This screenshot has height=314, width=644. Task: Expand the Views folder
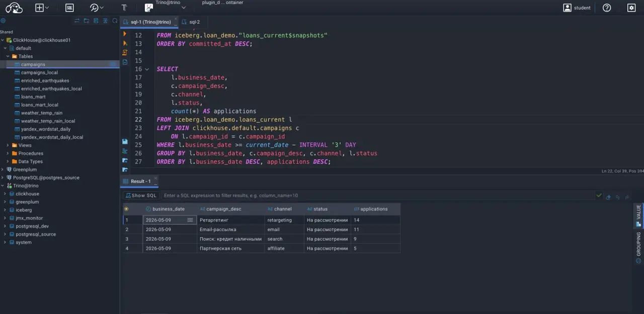point(8,145)
